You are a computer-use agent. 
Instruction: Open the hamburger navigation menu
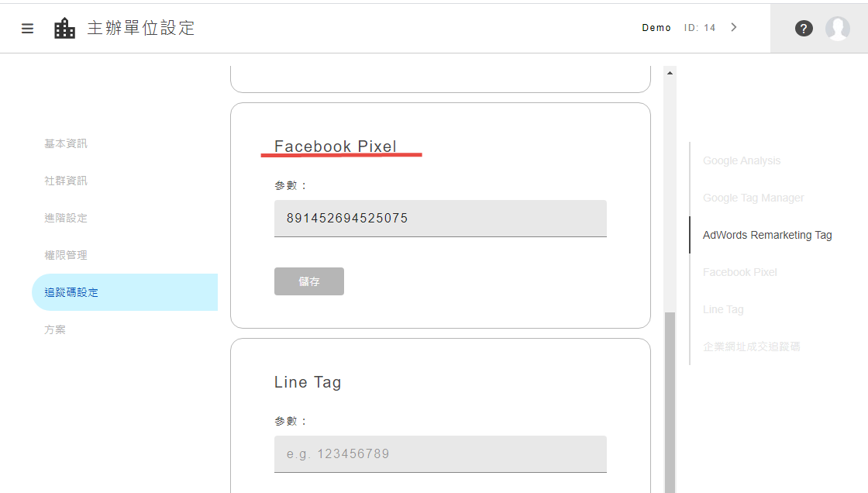[28, 29]
